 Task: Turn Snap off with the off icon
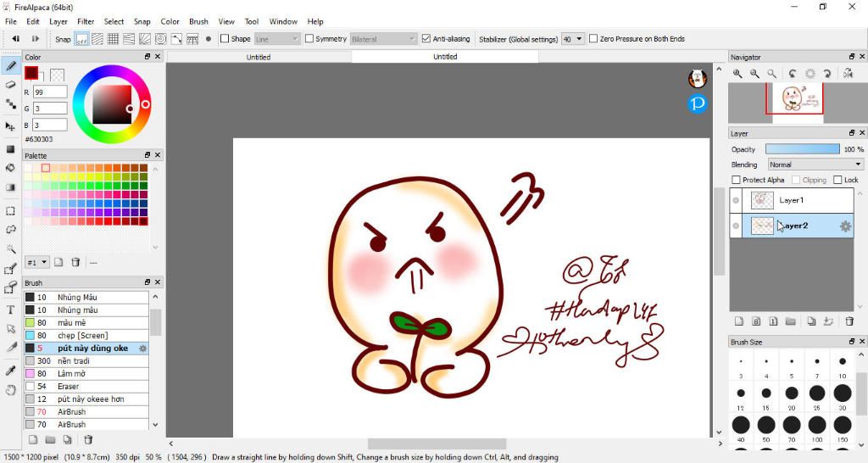click(81, 39)
